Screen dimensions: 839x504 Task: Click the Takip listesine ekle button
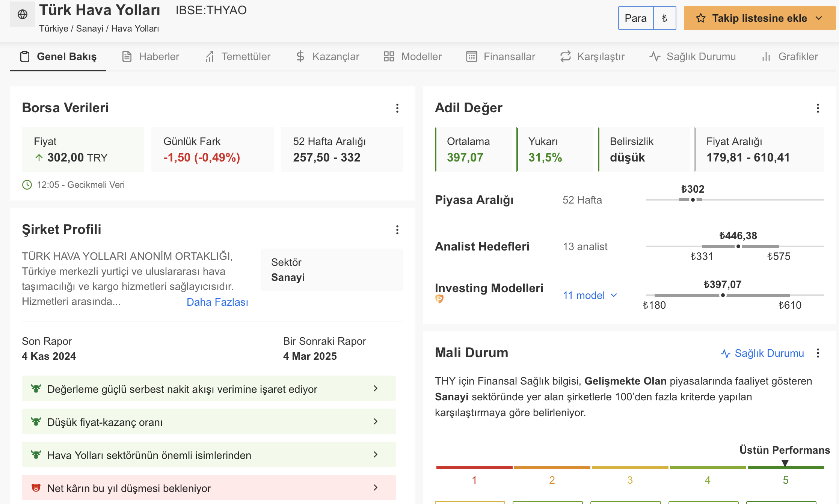point(759,18)
